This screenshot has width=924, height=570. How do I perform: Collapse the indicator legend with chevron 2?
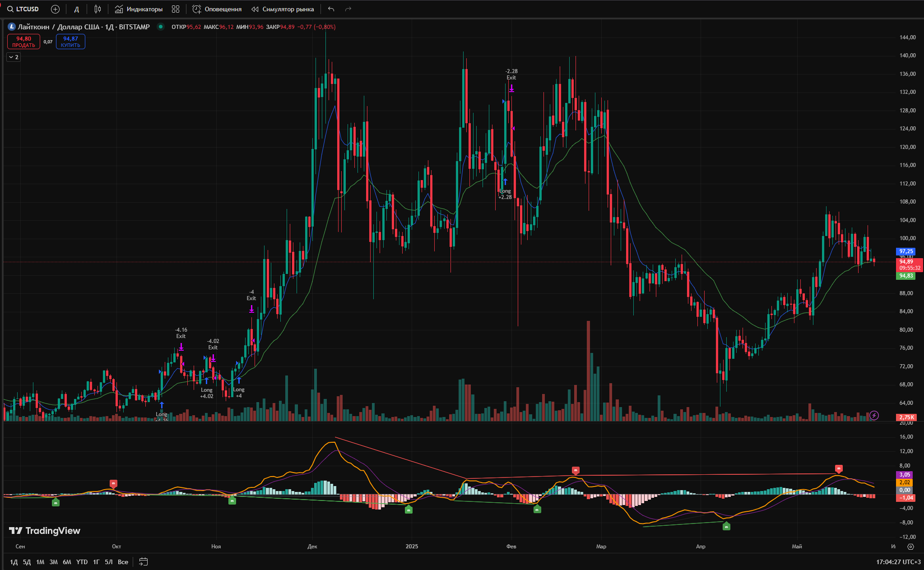pos(14,57)
